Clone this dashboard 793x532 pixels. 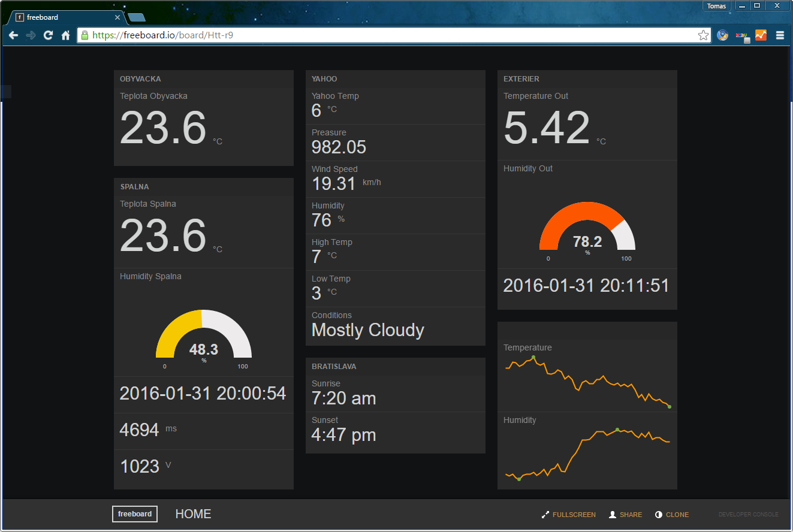point(672,515)
